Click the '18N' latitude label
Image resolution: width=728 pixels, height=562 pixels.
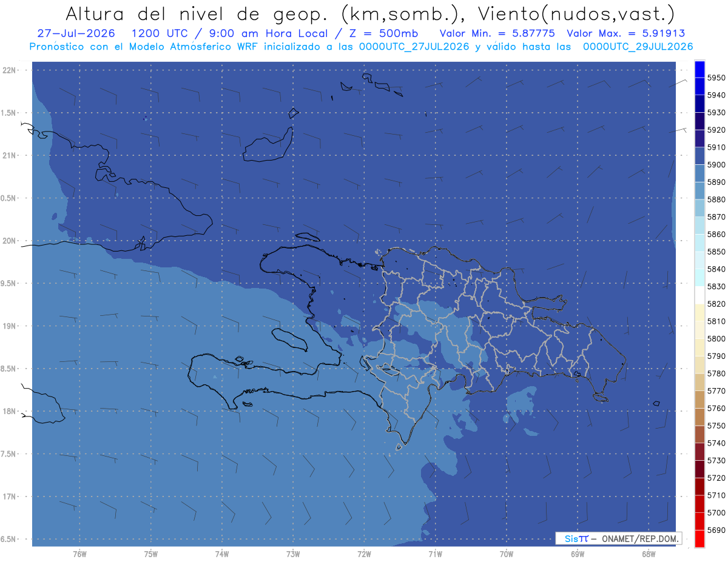[10, 412]
